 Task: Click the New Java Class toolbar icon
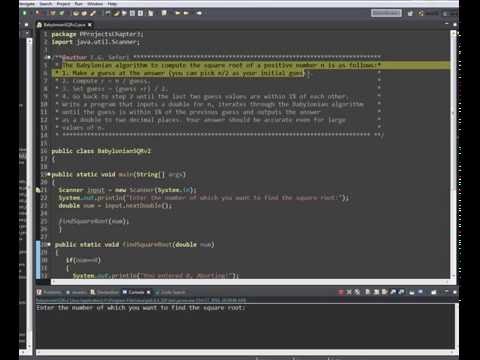coord(62,13)
